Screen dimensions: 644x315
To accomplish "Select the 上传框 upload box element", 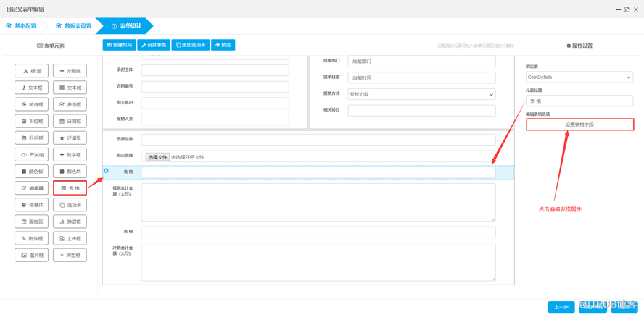I will [x=70, y=238].
